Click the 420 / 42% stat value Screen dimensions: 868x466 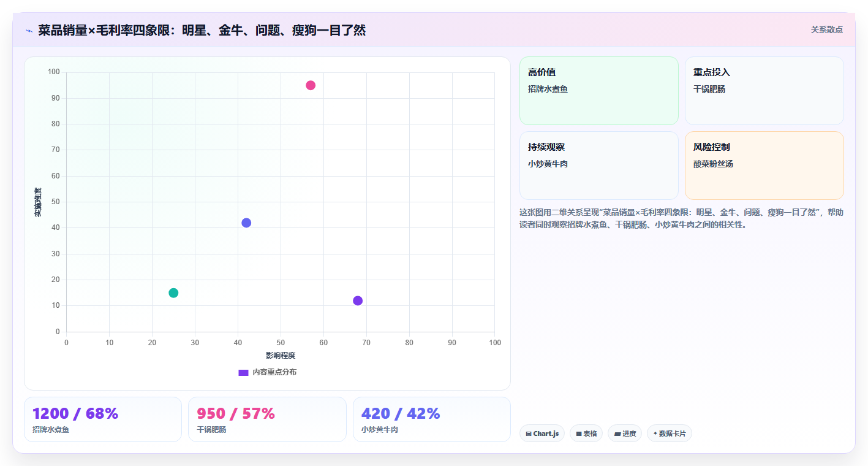pos(401,414)
